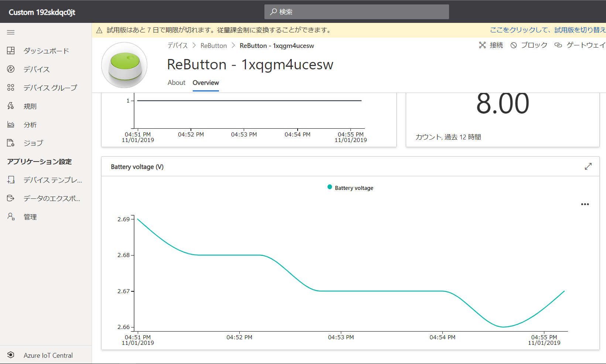Click the trial conversion link in banner

547,30
